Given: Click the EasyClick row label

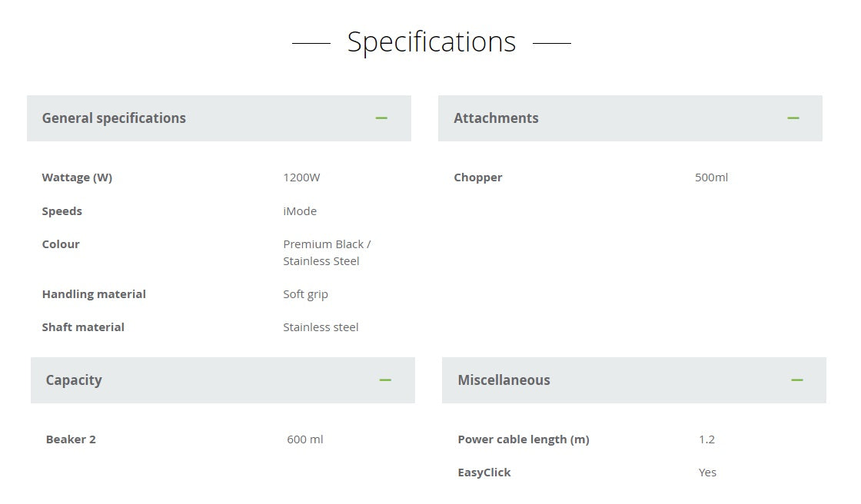Looking at the screenshot, I should pos(484,472).
